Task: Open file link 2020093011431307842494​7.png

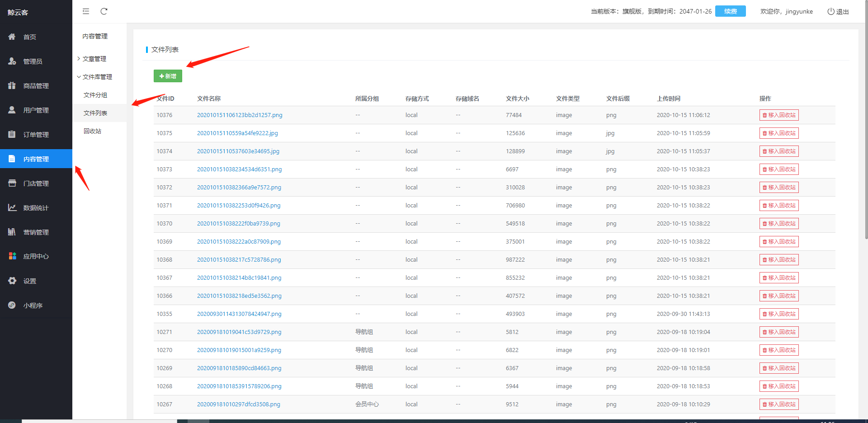Action: click(239, 314)
